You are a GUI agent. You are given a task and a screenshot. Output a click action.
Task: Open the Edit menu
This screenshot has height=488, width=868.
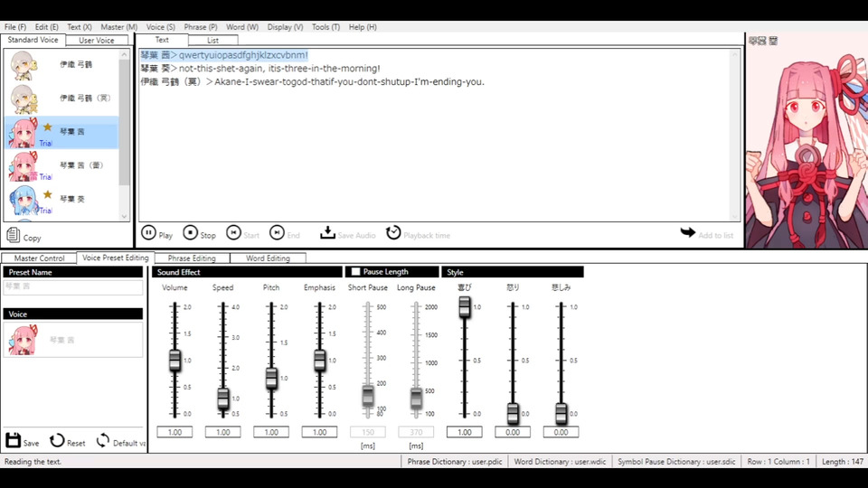(x=46, y=26)
